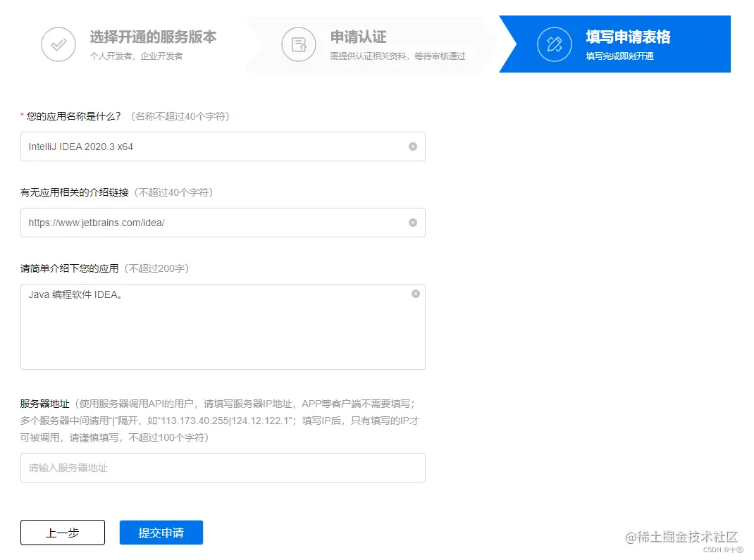Click the document icon next to 申请认证
Image resolution: width=754 pixels, height=560 pixels.
click(x=299, y=44)
